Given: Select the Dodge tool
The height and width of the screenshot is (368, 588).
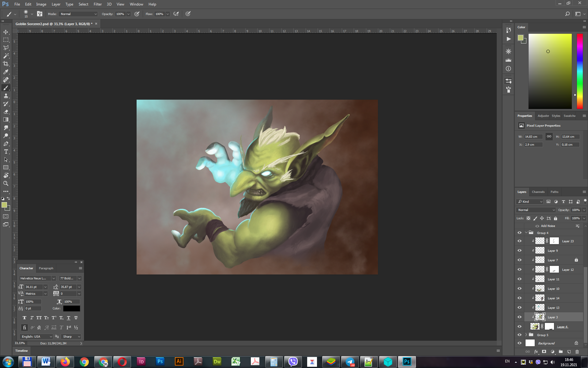Looking at the screenshot, I should (x=6, y=136).
